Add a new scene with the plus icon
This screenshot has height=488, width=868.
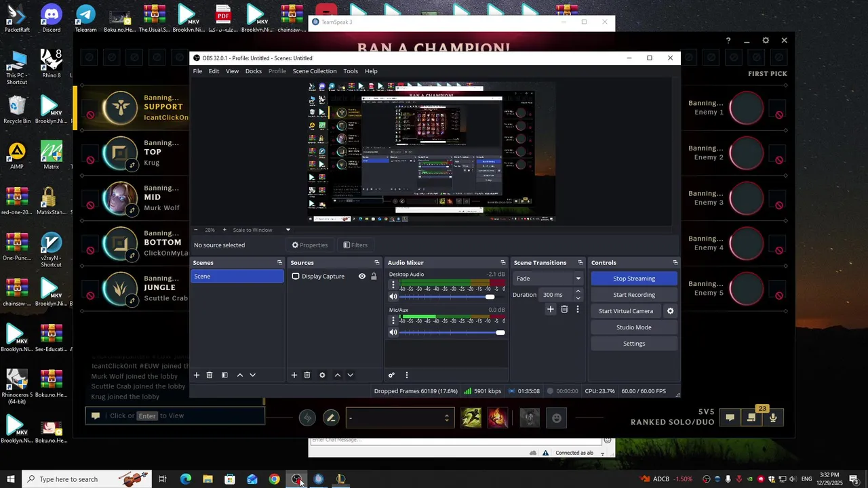(x=197, y=375)
